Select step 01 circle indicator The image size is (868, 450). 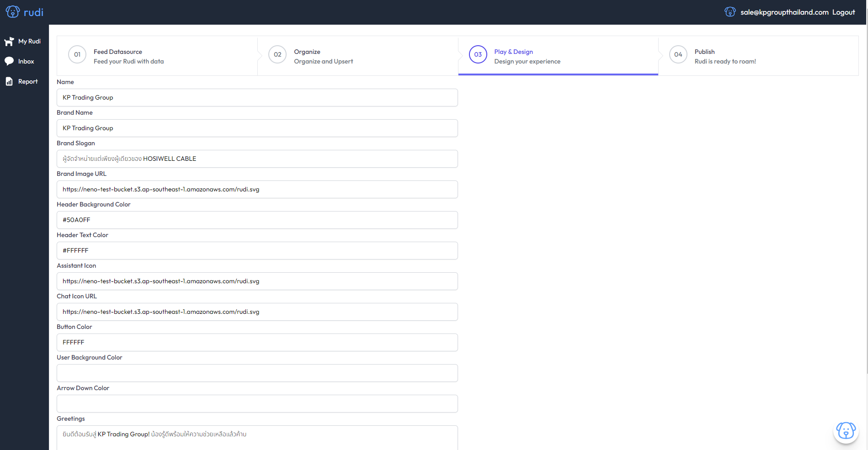tap(77, 54)
